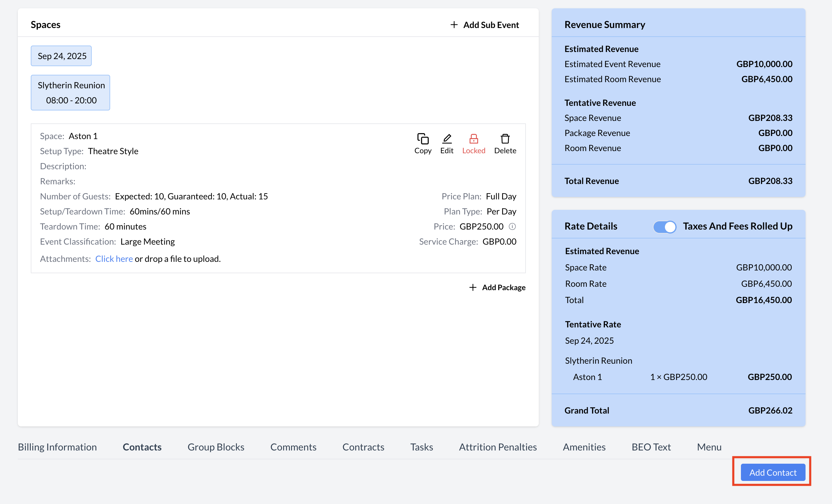Select the Sep 24, 2025 date chip
This screenshot has width=832, height=504.
62,56
